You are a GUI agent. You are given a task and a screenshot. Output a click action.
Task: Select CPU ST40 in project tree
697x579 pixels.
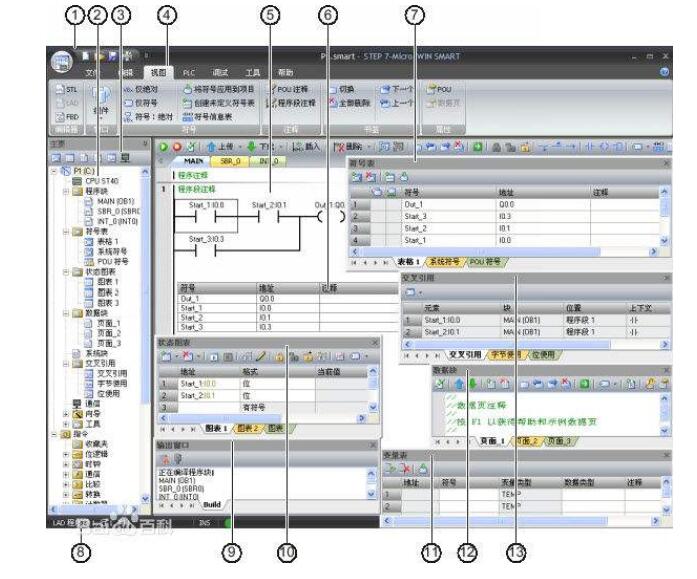(96, 181)
